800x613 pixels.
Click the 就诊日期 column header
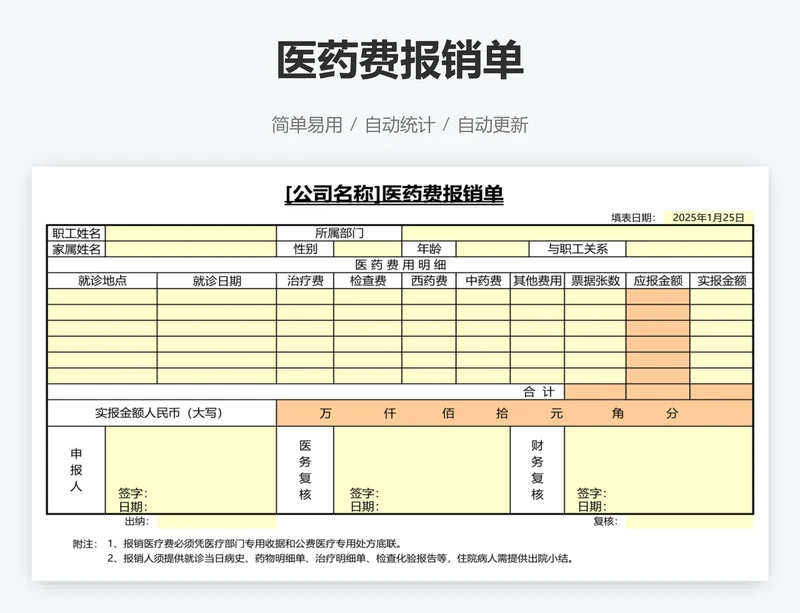tap(217, 281)
